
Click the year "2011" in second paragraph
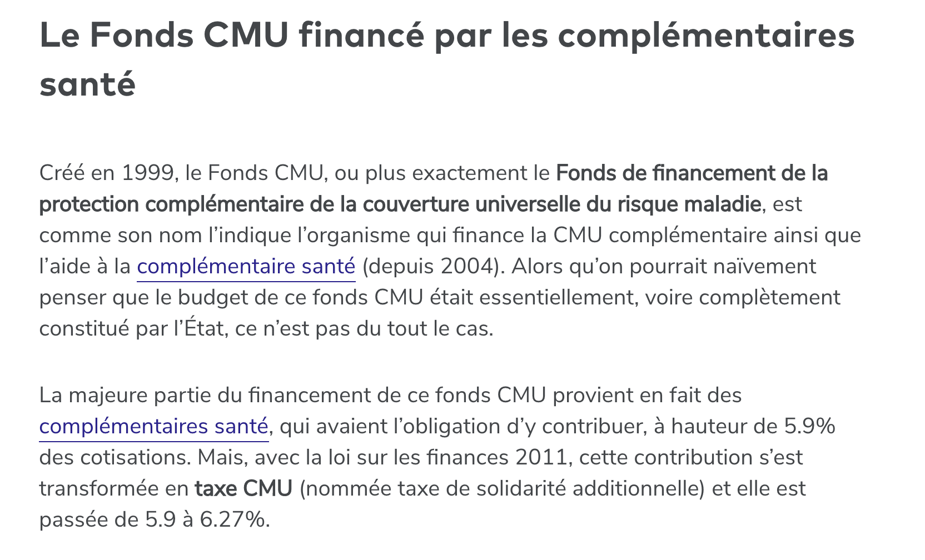(x=541, y=458)
